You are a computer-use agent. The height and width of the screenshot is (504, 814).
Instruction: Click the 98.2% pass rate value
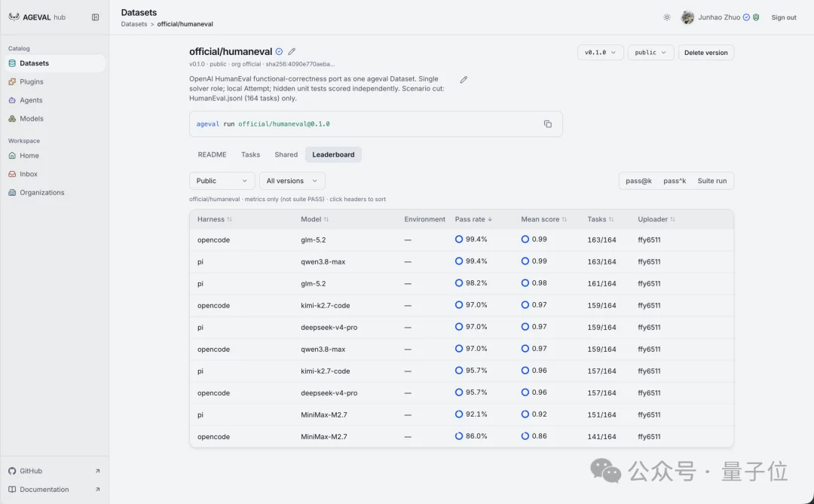coord(476,283)
